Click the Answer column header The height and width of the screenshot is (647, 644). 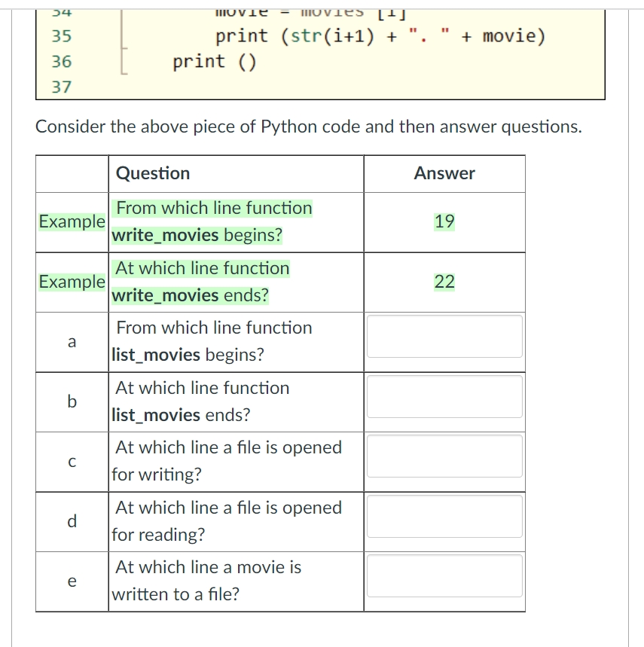tap(444, 173)
